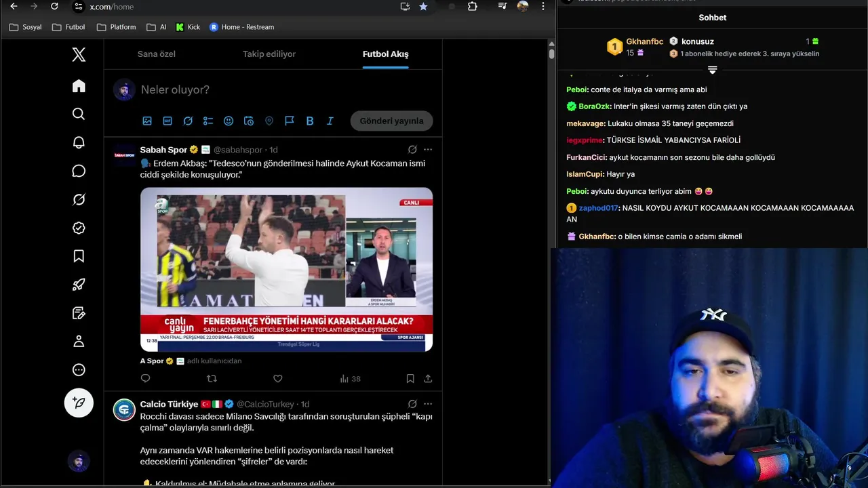Open the Fenerbahçe video thumbnail

[286, 269]
